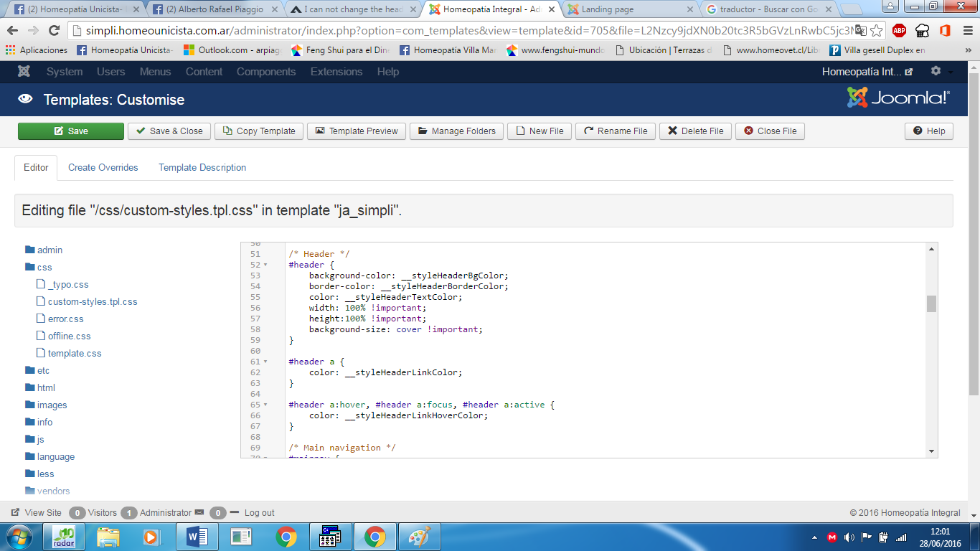Collapse the #header CSS rule fold arrow
This screenshot has height=551, width=980.
[x=265, y=265]
